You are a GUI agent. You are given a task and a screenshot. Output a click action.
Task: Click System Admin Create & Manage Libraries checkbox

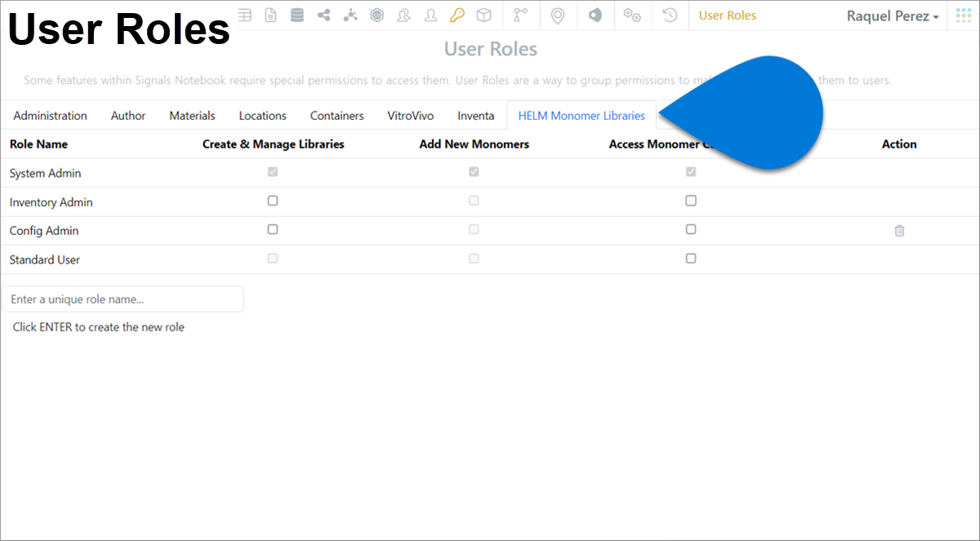[x=273, y=172]
